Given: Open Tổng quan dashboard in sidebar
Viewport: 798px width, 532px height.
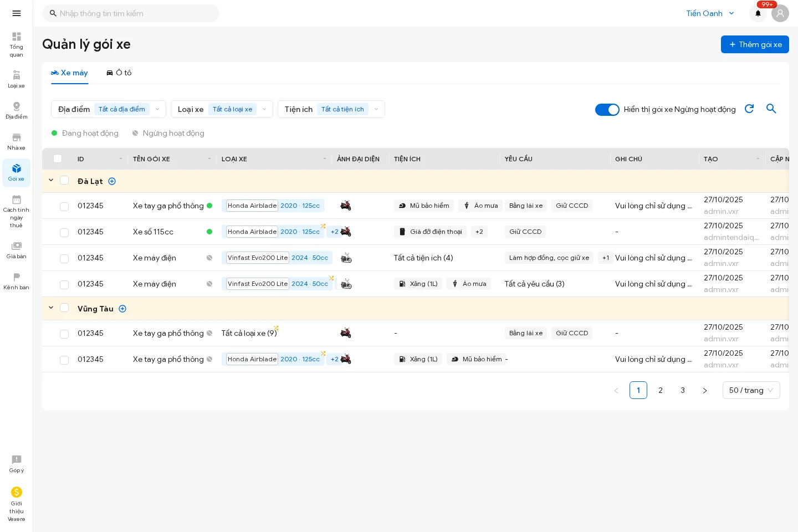Looking at the screenshot, I should coord(17,44).
